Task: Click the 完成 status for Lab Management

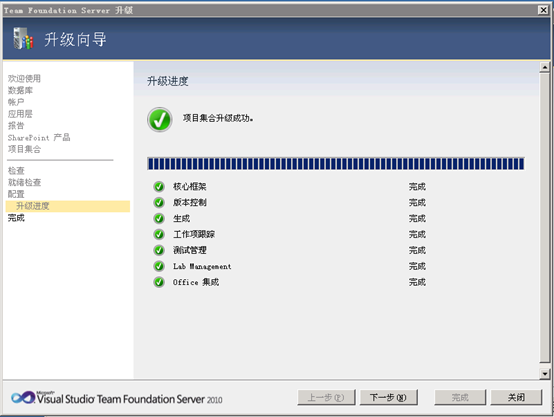Action: (x=417, y=266)
